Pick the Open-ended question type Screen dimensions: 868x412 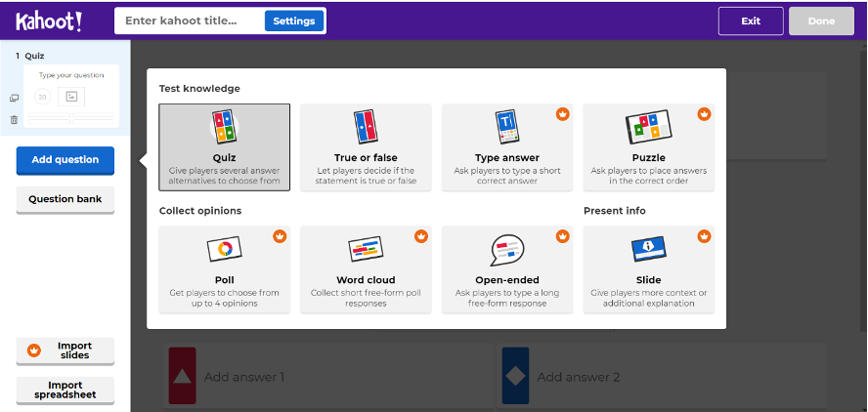click(507, 269)
